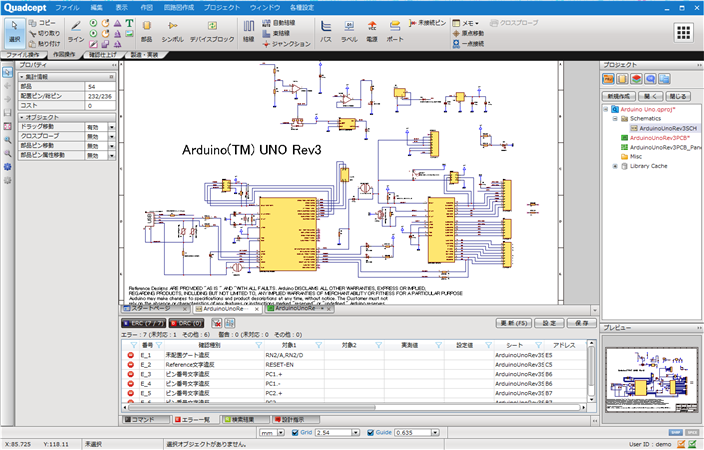704x450 pixels.
Task: Filter the 確認種別 column
Action: pyautogui.click(x=259, y=345)
